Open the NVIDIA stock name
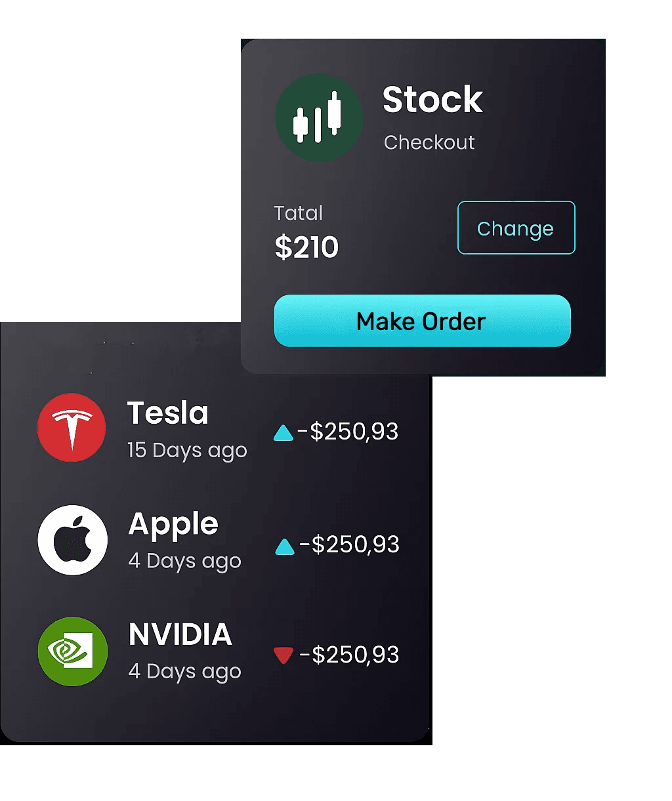Viewport: 672px width, 801px height. pos(180,634)
